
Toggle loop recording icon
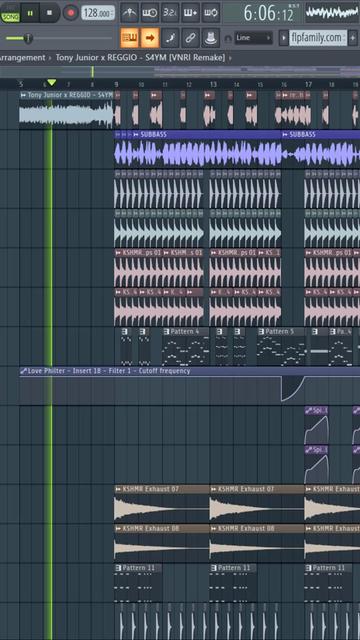(211, 13)
